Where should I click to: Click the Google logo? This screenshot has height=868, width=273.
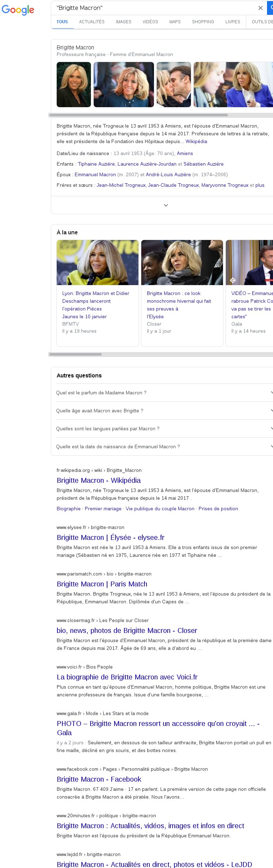tap(18, 10)
